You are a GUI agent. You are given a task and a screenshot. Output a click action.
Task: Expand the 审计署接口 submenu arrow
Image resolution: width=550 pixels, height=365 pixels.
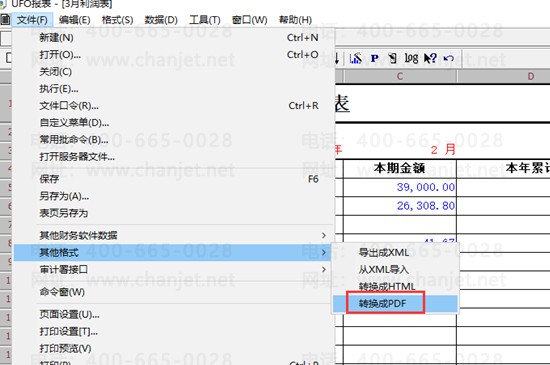coord(324,269)
